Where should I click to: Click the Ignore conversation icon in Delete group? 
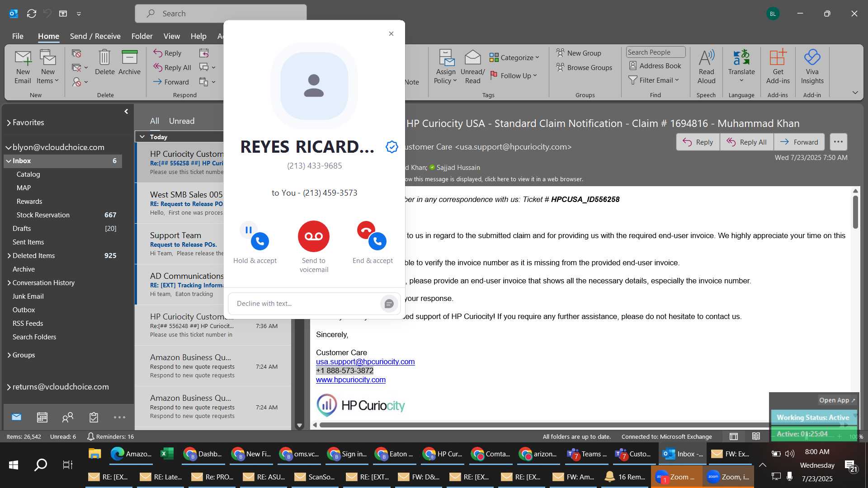click(x=76, y=53)
